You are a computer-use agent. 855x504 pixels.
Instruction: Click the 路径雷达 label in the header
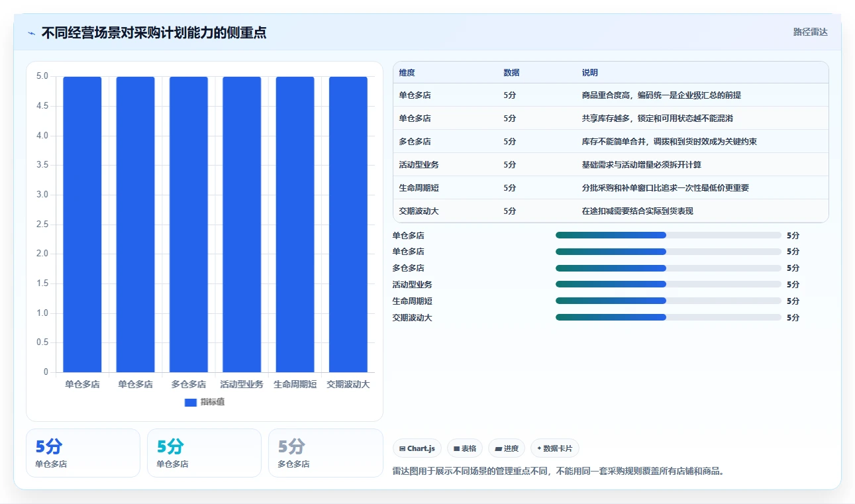[x=811, y=32]
